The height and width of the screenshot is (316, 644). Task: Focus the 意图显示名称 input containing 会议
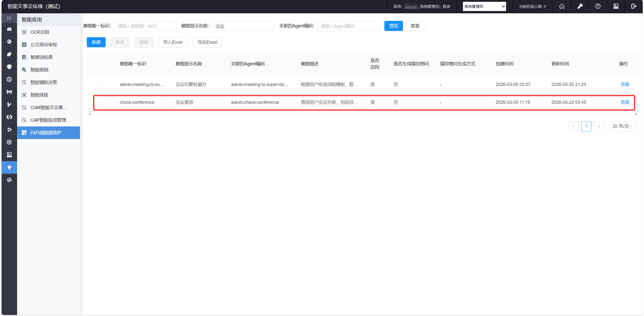(243, 26)
